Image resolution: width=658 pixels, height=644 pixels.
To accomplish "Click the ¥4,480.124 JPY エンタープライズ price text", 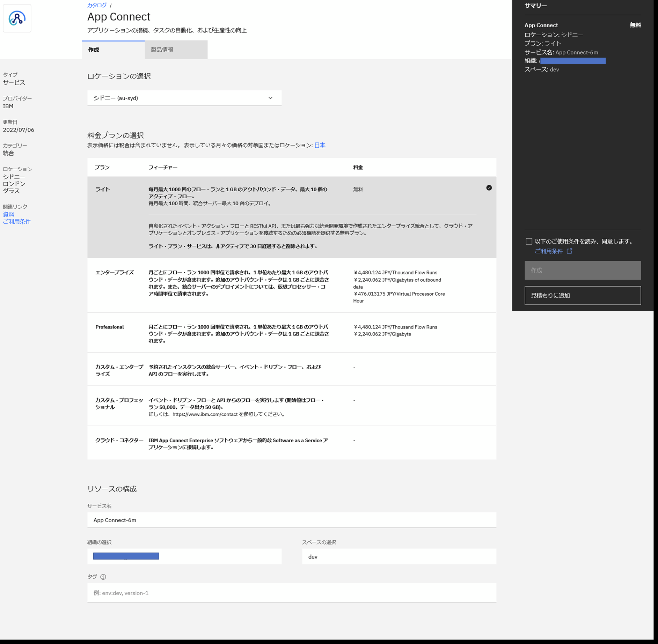I will click(x=395, y=273).
